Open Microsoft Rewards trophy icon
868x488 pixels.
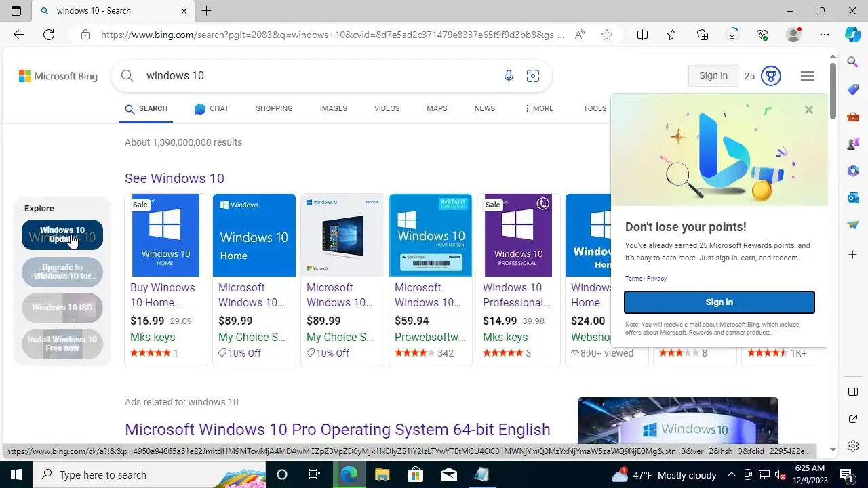(x=770, y=76)
